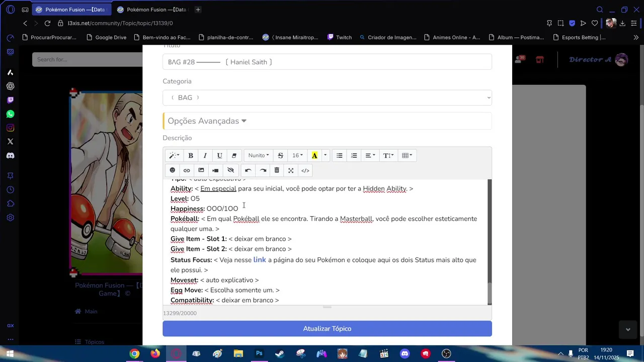The image size is (644, 362).
Task: Click the hidden-content eye slash icon
Action: click(231, 170)
